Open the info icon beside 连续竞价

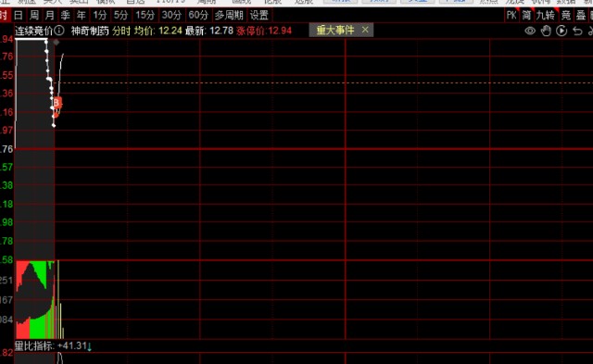point(59,31)
